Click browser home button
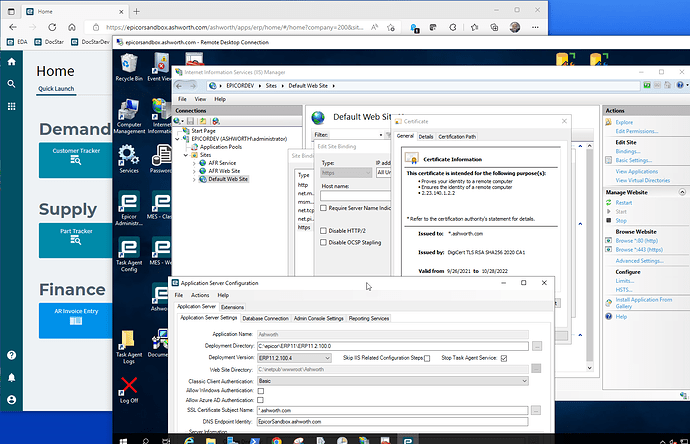690x444 pixels. click(72, 27)
